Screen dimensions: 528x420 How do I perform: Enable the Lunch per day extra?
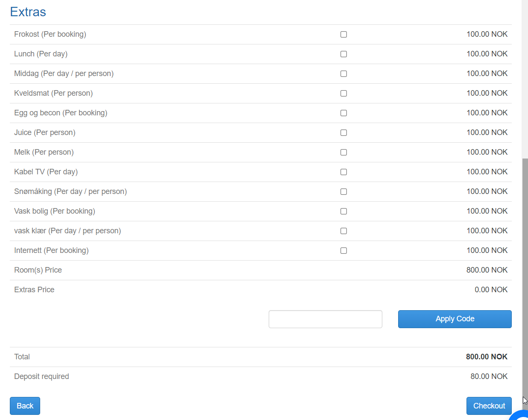pos(343,54)
